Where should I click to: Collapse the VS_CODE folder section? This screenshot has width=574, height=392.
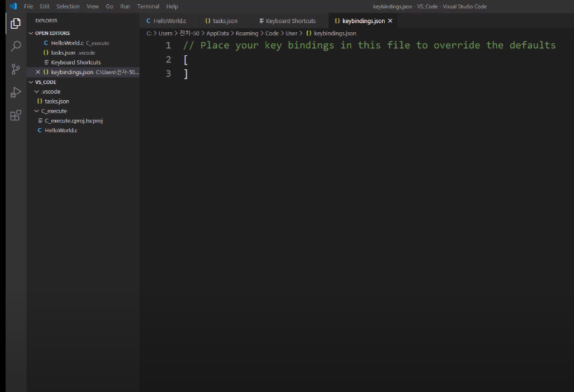point(31,83)
